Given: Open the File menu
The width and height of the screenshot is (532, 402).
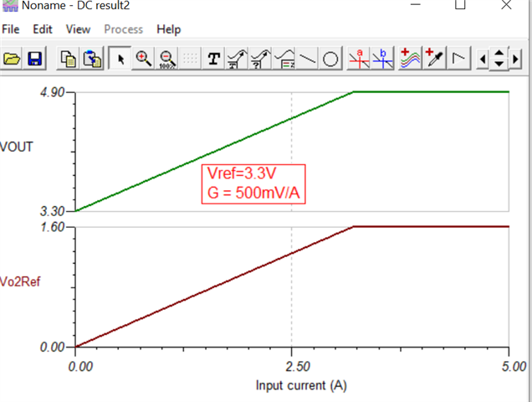Looking at the screenshot, I should click(11, 29).
